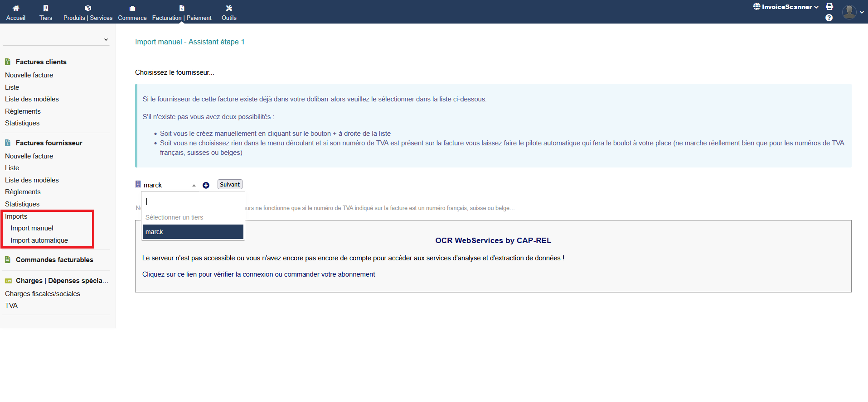Viewport: 868px width, 402px height.
Task: Collapse the marck supplier dropdown
Action: tap(194, 185)
